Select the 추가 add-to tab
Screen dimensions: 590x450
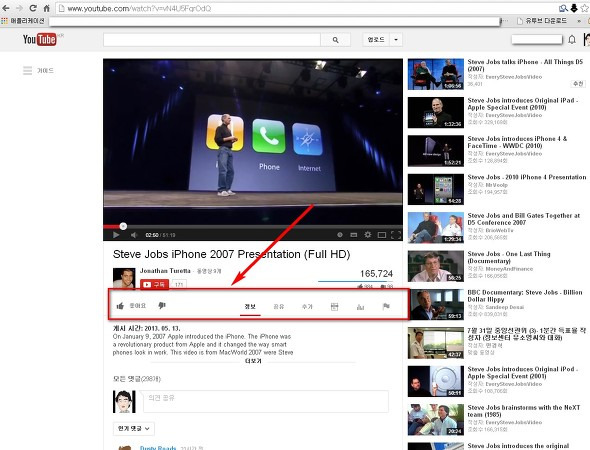coord(307,306)
